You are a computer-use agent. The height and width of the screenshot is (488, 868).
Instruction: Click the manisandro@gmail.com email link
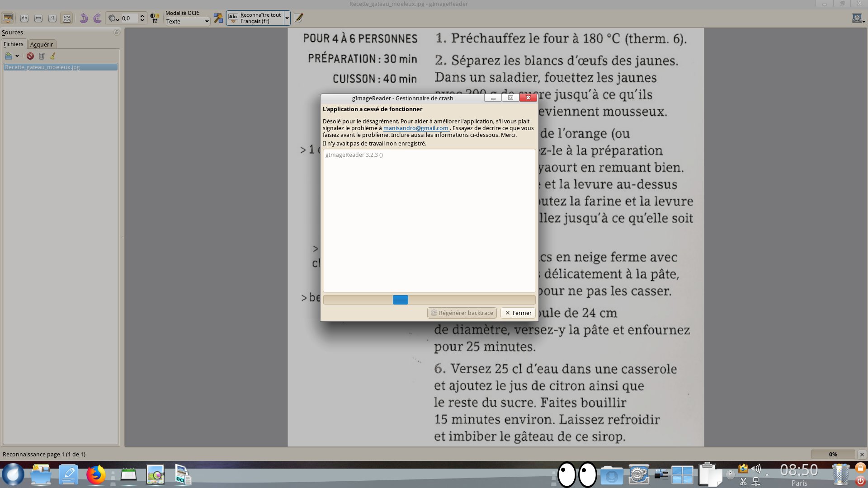coord(415,128)
